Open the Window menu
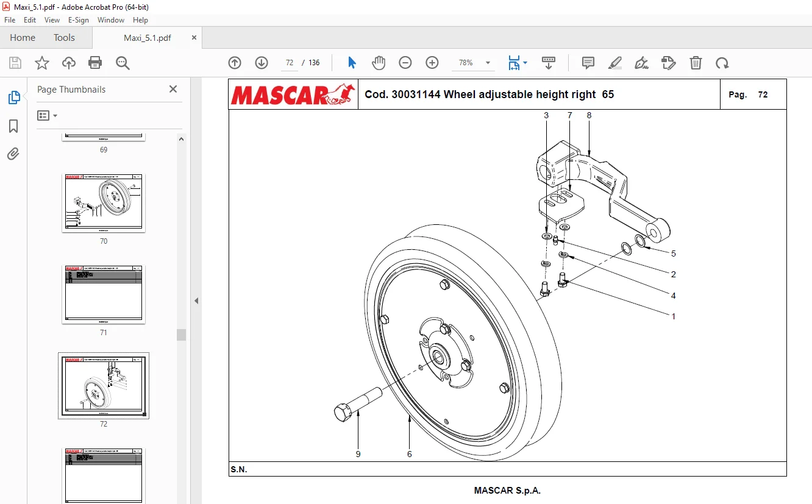 point(111,20)
